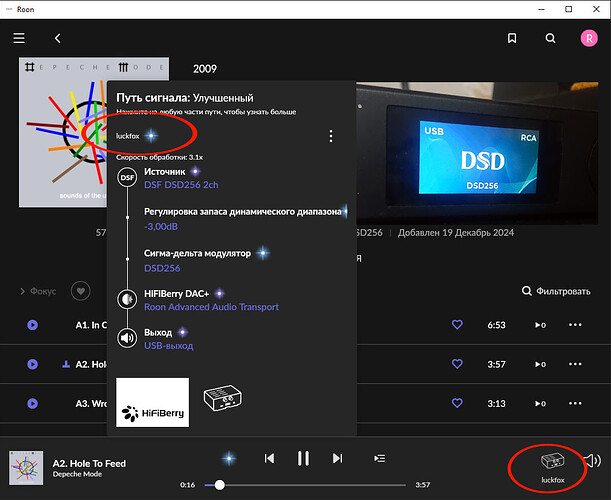Skip to the next track
This screenshot has height=500, width=611.
[x=337, y=458]
